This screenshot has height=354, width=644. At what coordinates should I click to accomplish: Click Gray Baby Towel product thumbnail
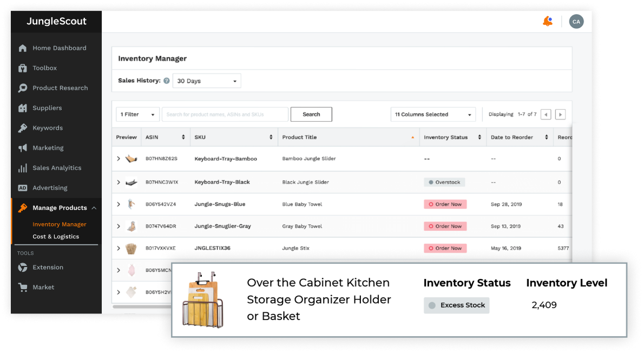click(x=132, y=226)
